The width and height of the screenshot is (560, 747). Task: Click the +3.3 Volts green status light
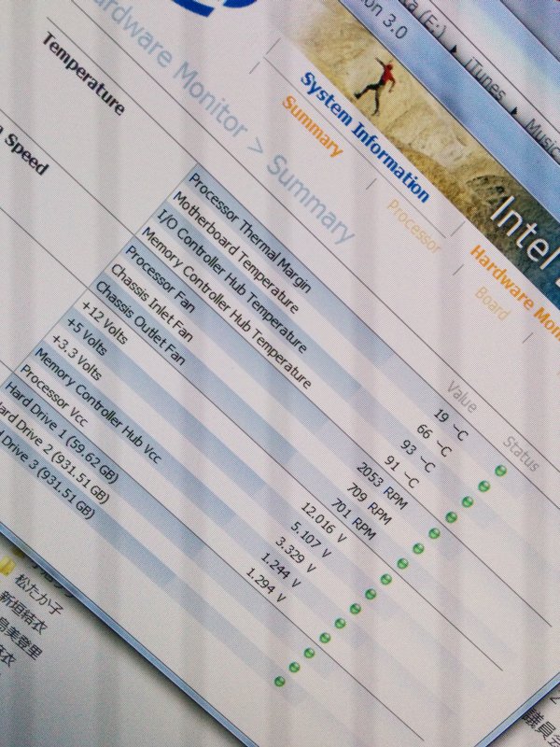[x=356, y=609]
